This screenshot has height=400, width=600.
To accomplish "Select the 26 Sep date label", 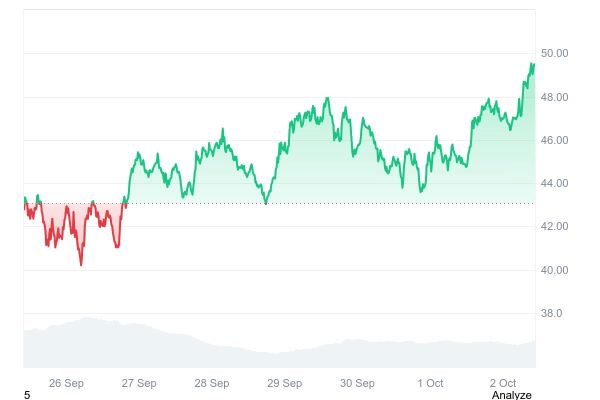I will 66,382.
